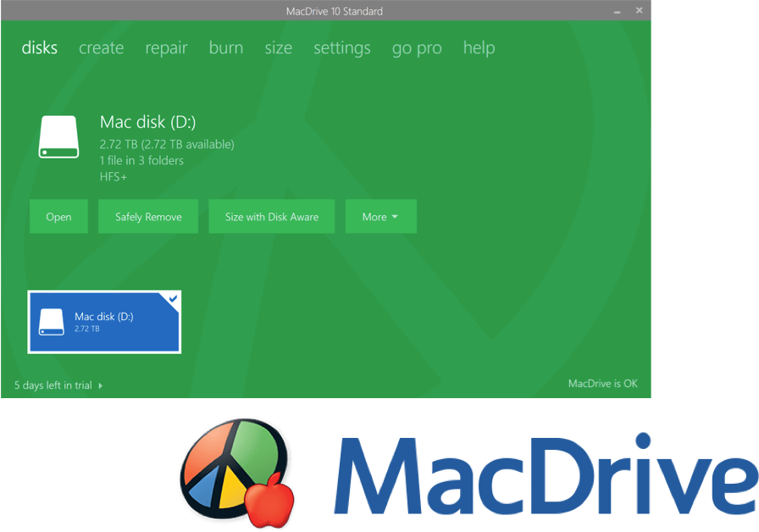Open the size tab
Screen dimensions: 759x532
point(279,48)
